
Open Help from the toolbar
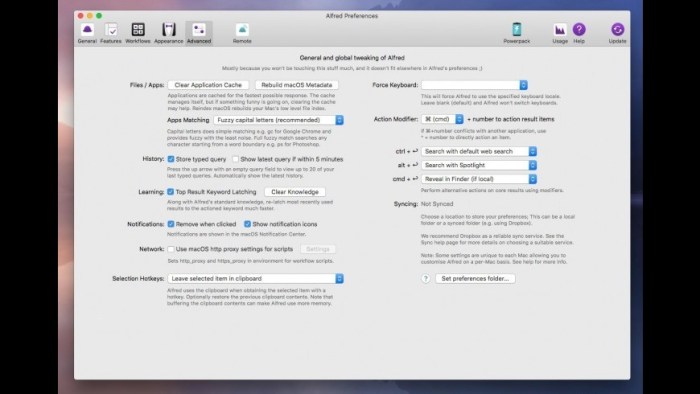click(x=579, y=33)
